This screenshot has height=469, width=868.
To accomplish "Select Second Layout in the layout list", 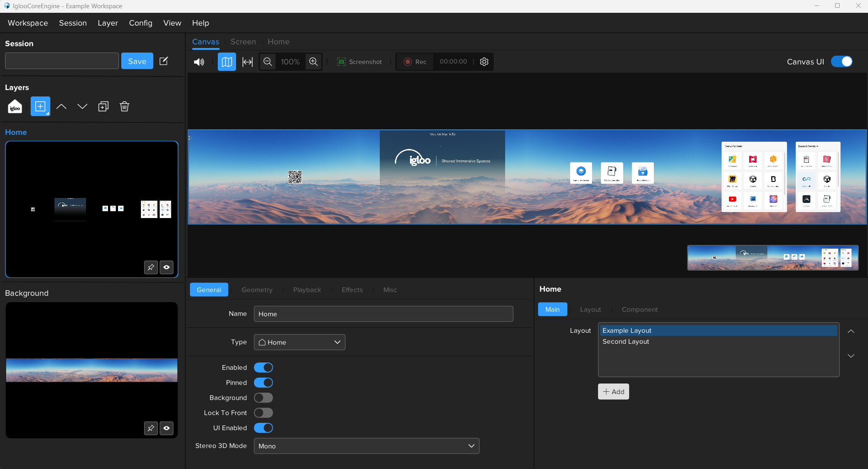I will click(625, 341).
